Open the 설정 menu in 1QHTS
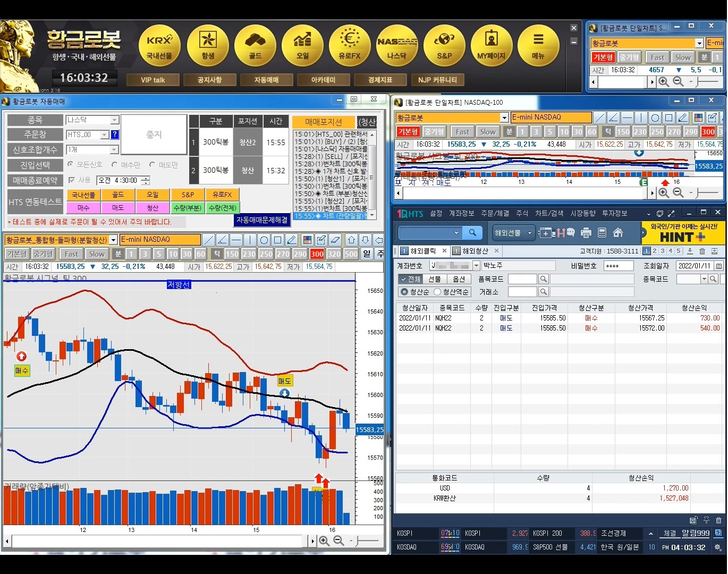 pos(436,213)
